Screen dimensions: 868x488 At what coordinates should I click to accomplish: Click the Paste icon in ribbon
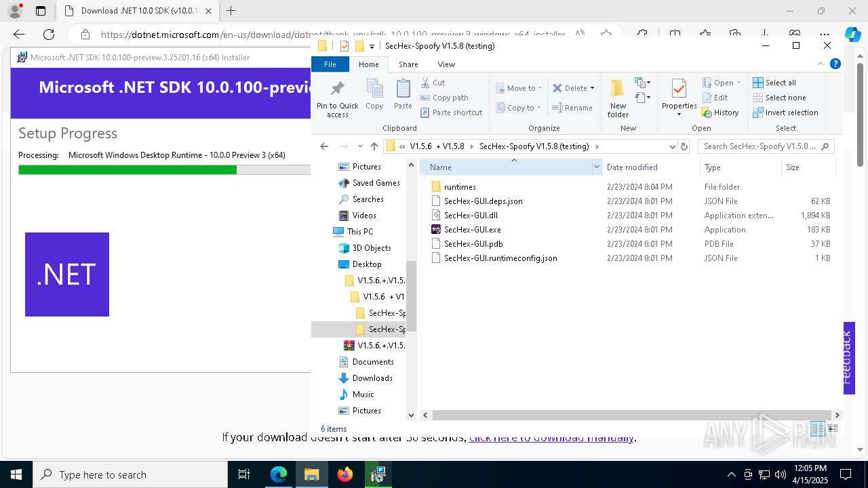(x=403, y=94)
